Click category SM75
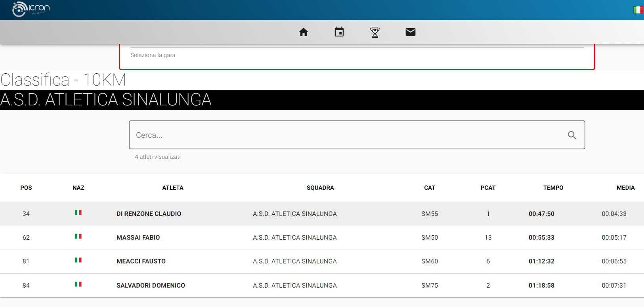 (x=430, y=286)
